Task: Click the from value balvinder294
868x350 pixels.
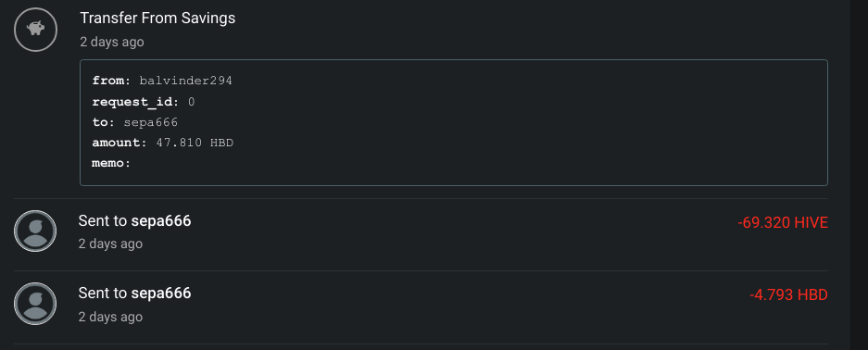Action: click(185, 81)
